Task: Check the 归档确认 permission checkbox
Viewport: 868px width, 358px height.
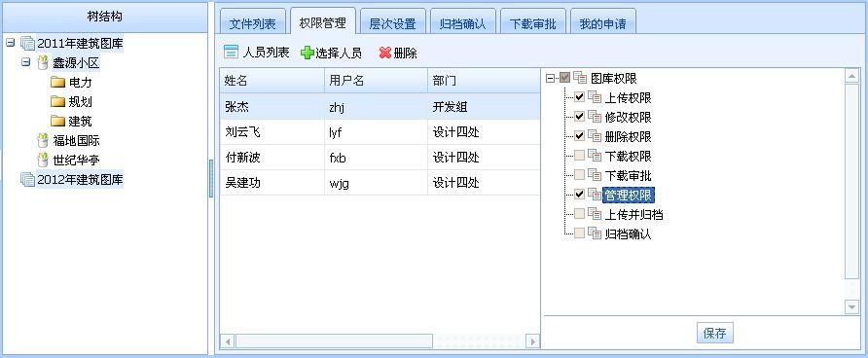Action: click(x=579, y=233)
